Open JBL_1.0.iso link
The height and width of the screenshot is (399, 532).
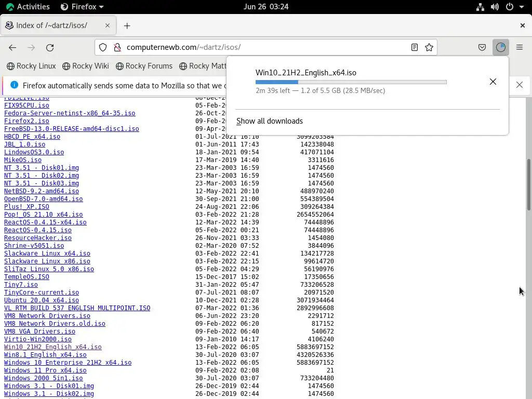pyautogui.click(x=24, y=144)
